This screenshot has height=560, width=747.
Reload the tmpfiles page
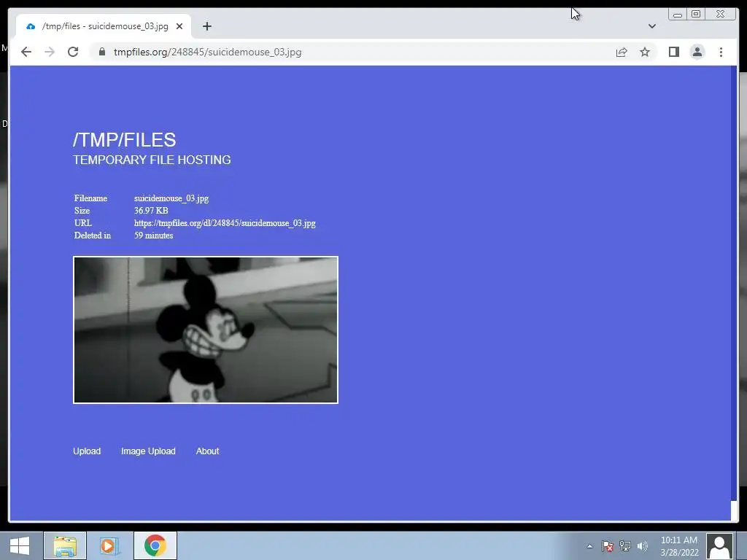pos(73,52)
